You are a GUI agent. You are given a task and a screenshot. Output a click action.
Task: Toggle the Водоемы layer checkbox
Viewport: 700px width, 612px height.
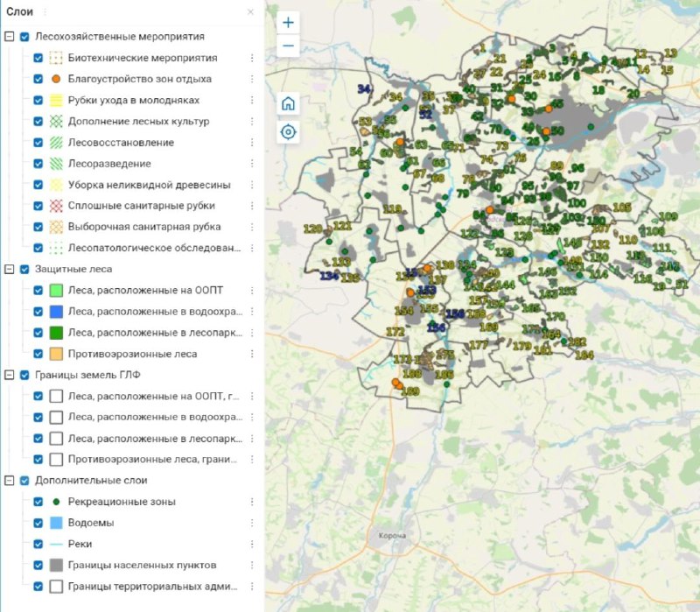coord(38,523)
